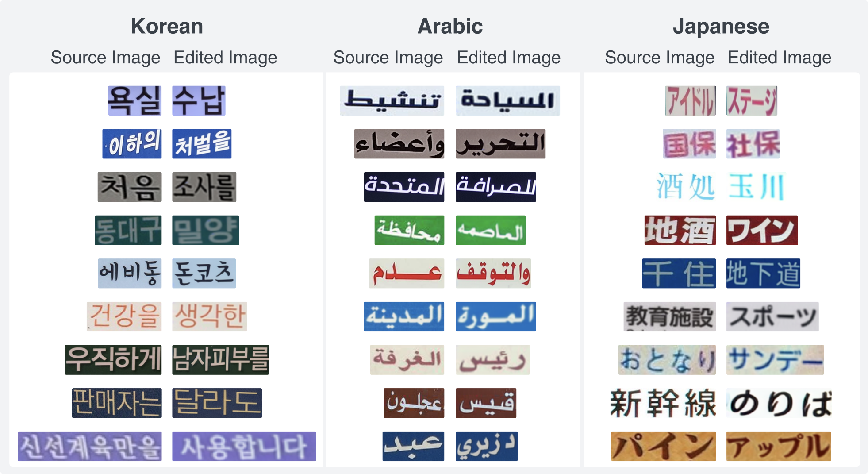Click the Arabic column heading

click(x=450, y=26)
